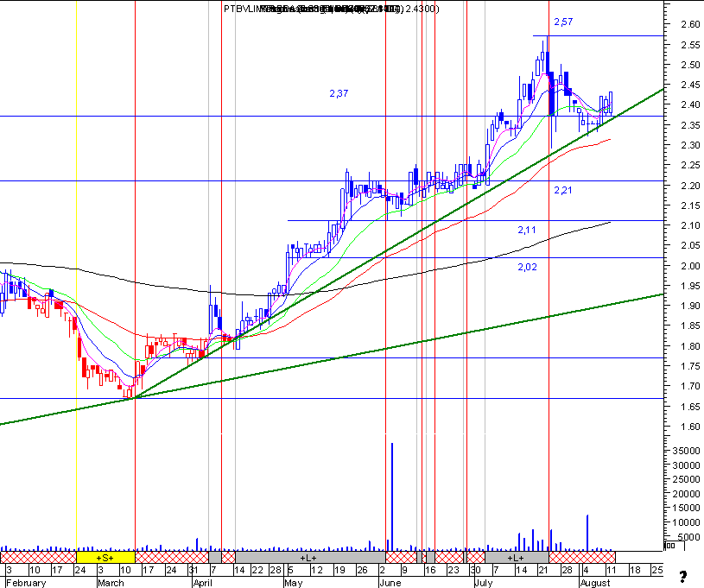
Task: Click the 20000 volume axis value
Action: pos(687,494)
